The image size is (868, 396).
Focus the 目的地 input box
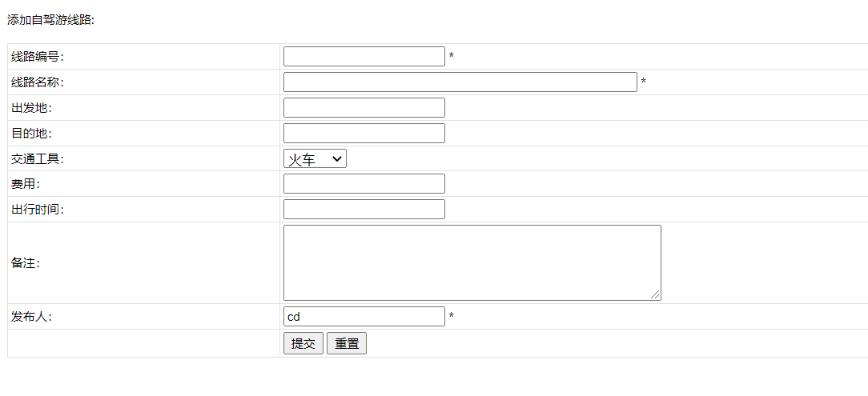pos(364,134)
